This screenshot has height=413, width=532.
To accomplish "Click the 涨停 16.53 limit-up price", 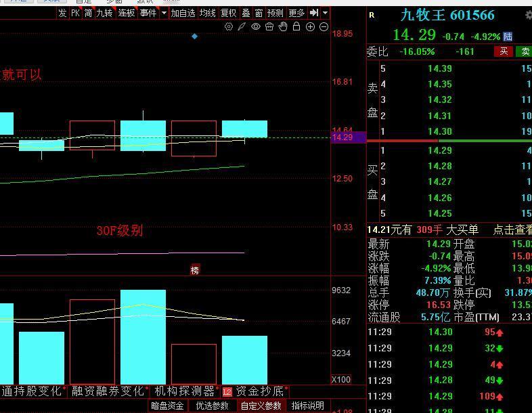I will (x=438, y=305).
